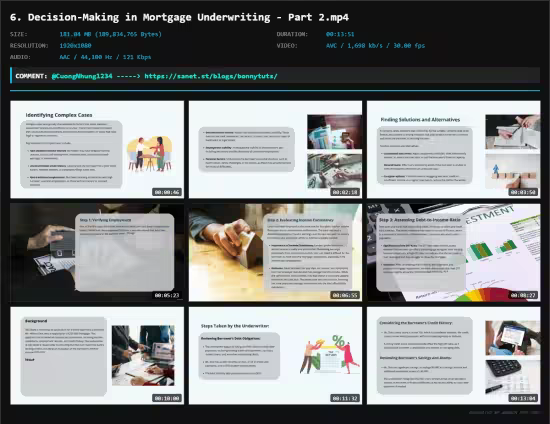Open thumbnail at timestamp 00:02:18
This screenshot has height=424, width=550.
[275, 149]
